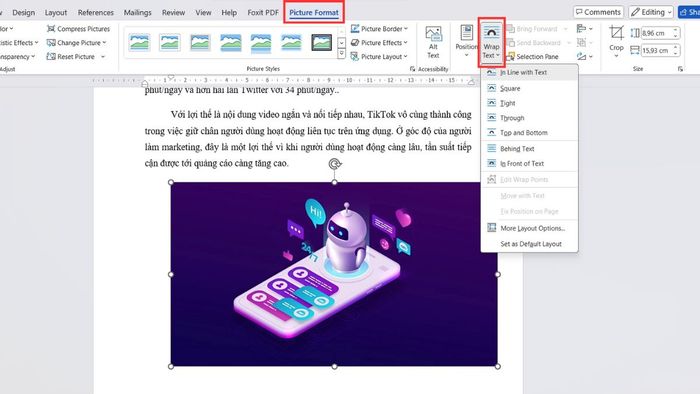This screenshot has height=394, width=700.
Task: Open Change Picture dropdown
Action: (x=77, y=43)
